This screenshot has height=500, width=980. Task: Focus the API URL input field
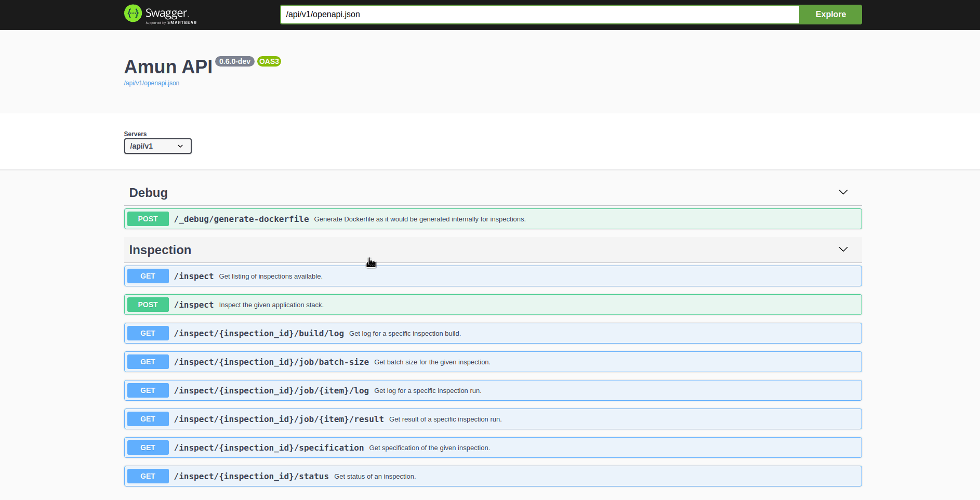pyautogui.click(x=539, y=15)
